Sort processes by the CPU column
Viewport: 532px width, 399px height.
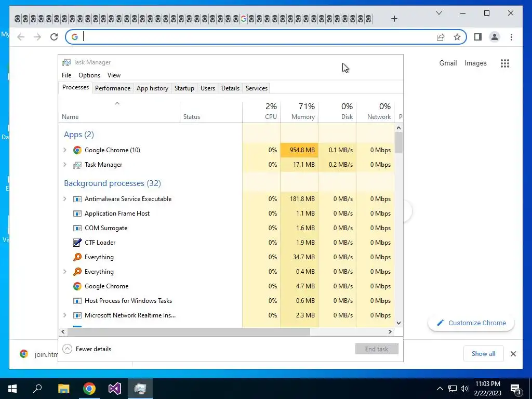[262, 112]
